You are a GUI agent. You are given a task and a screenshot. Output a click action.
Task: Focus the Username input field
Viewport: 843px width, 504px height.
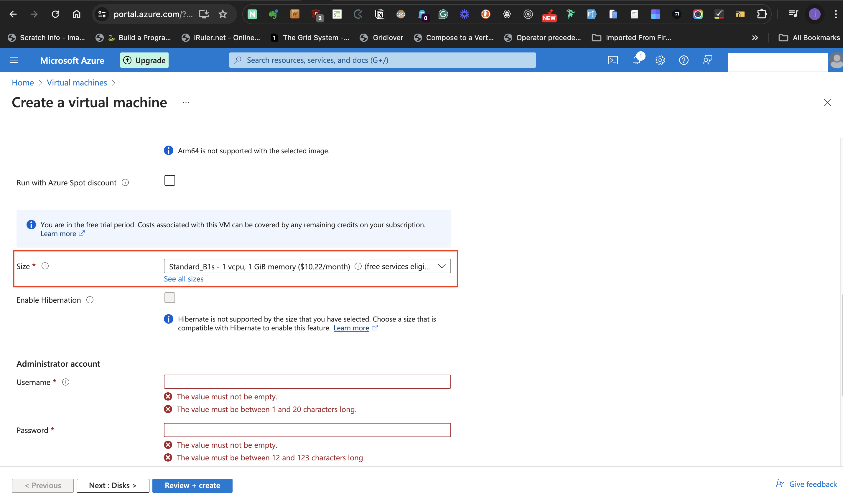pyautogui.click(x=307, y=382)
